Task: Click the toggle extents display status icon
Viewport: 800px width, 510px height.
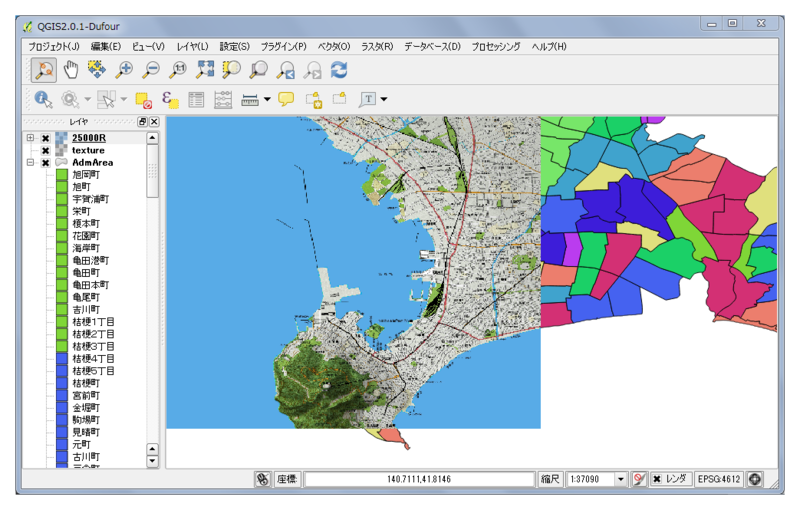Action: (263, 479)
